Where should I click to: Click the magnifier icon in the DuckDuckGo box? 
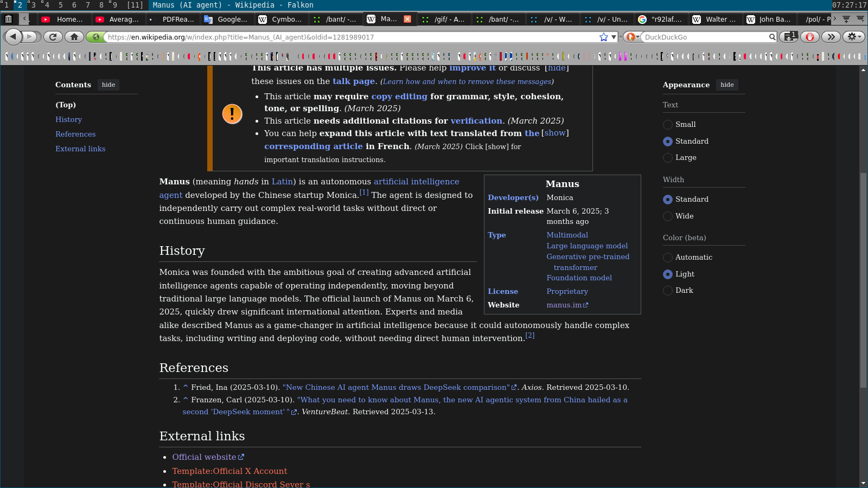pos(772,37)
